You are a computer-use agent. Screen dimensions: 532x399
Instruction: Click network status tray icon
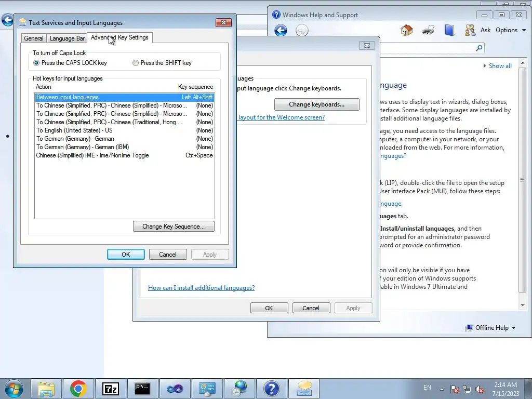click(x=467, y=389)
